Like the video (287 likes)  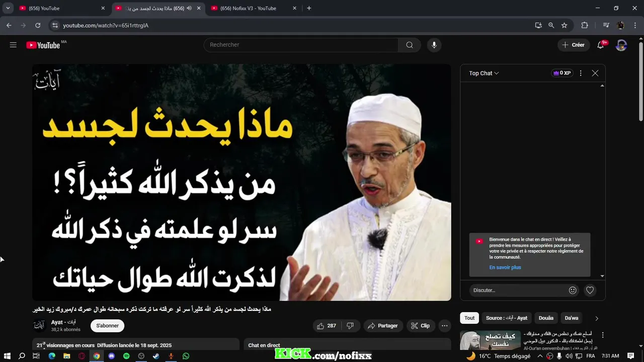(x=327, y=326)
